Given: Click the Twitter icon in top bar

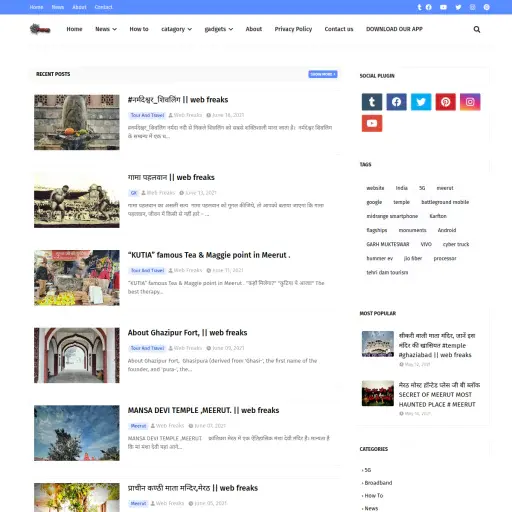Looking at the screenshot, I should pyautogui.click(x=458, y=7).
